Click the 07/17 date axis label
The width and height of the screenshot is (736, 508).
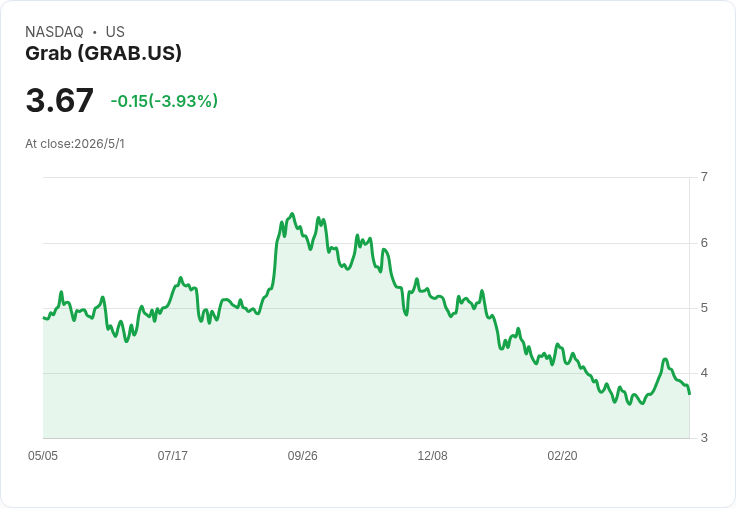click(172, 455)
